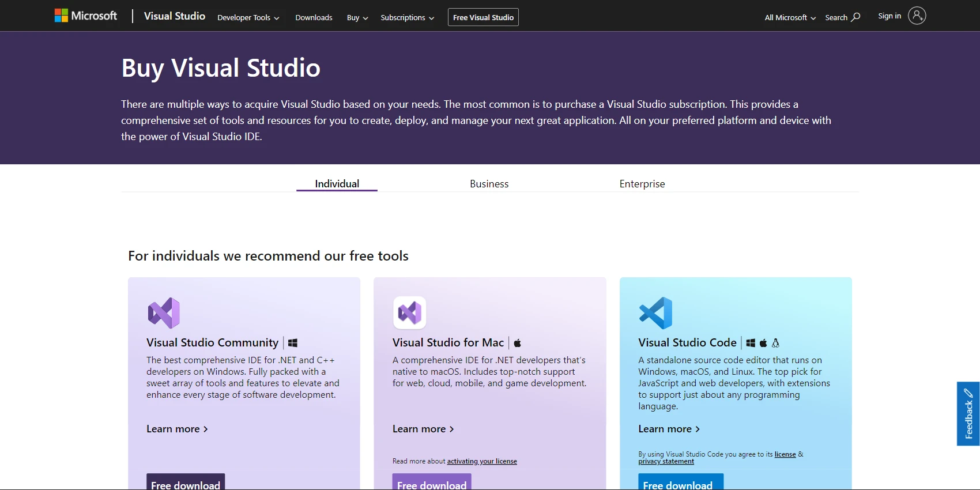Click the Linux penguin icon beside Visual Studio Code
The height and width of the screenshot is (490, 980).
coord(775,343)
